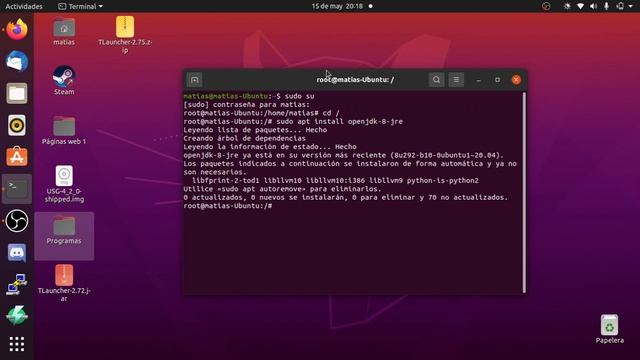This screenshot has width=640, height=360.
Task: Open the terminal hamburger menu
Action: pos(456,80)
